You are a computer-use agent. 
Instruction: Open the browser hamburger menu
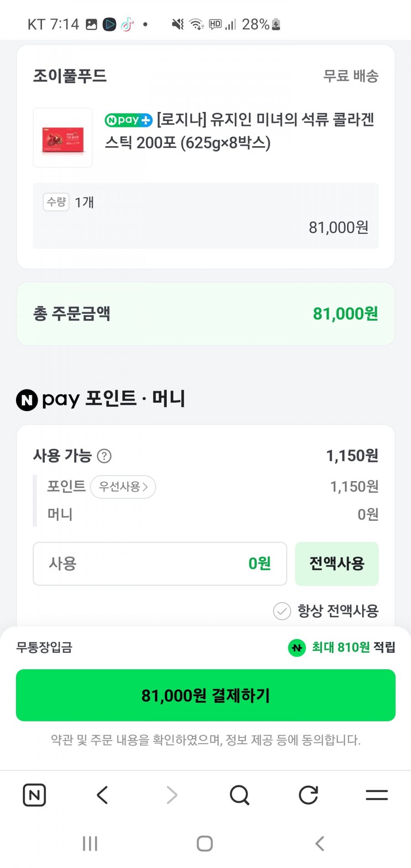[x=377, y=795]
